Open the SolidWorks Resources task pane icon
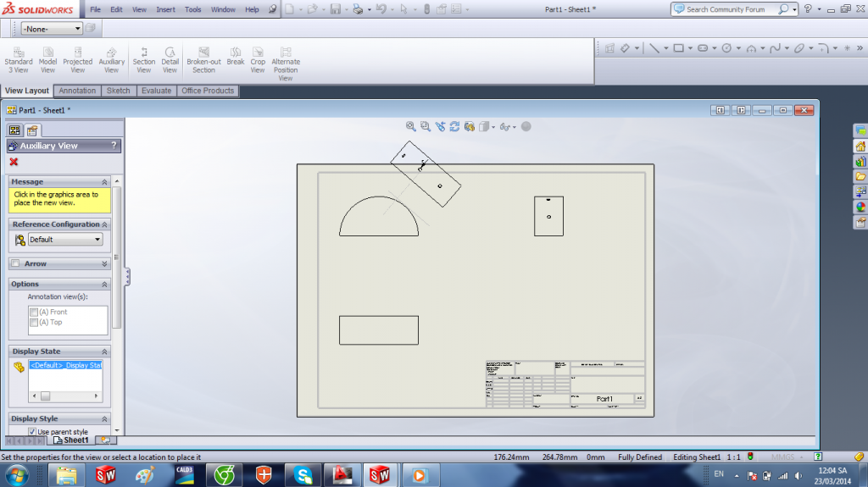868x487 pixels. click(860, 146)
